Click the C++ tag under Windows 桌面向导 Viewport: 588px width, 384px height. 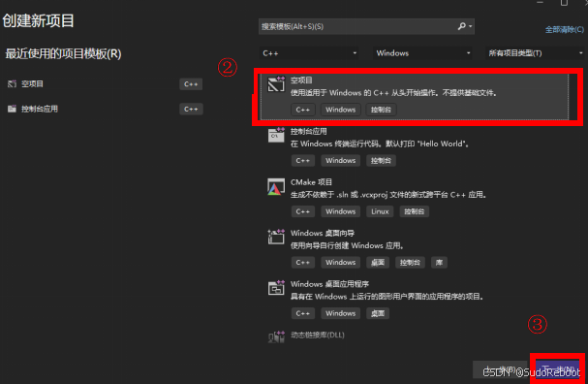[x=303, y=263]
